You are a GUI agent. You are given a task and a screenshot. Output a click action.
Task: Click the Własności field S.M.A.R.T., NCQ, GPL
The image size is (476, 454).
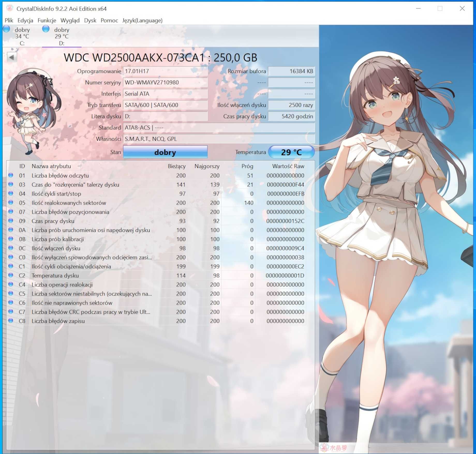[219, 139]
